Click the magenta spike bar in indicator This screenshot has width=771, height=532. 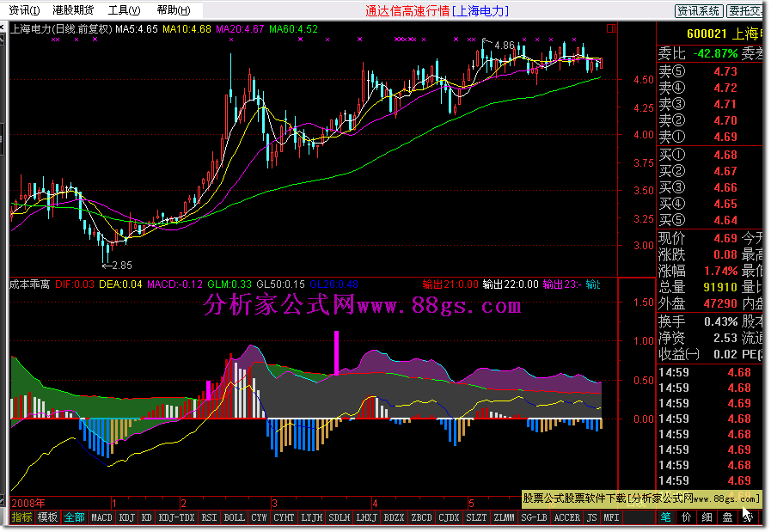tap(336, 353)
